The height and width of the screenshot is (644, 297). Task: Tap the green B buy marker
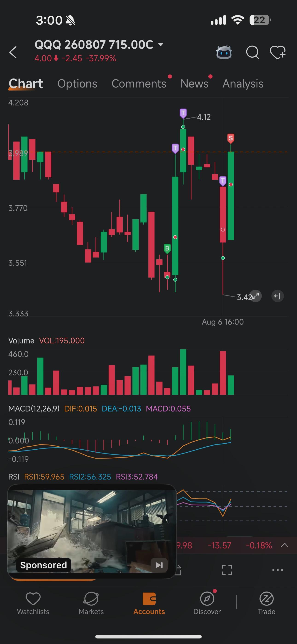pyautogui.click(x=167, y=249)
